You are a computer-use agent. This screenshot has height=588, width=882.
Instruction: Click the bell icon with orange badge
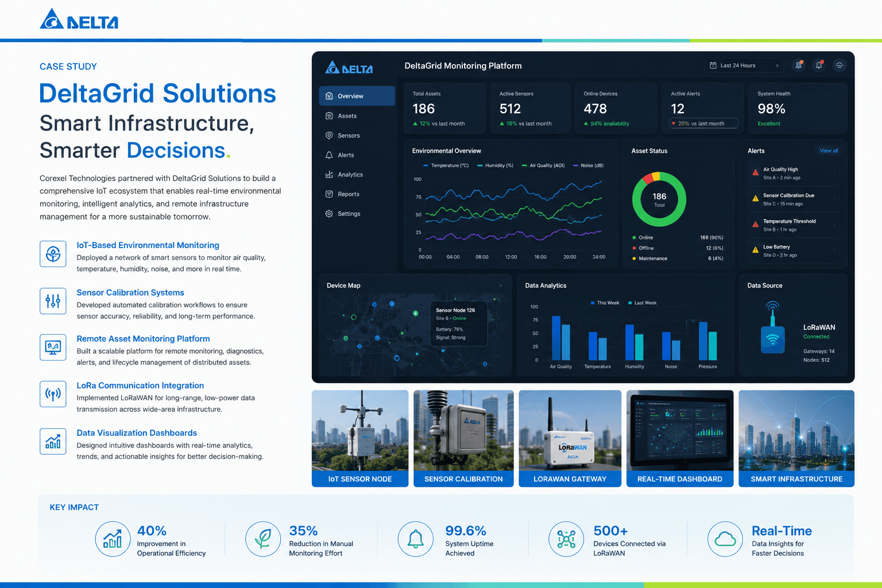pos(798,65)
